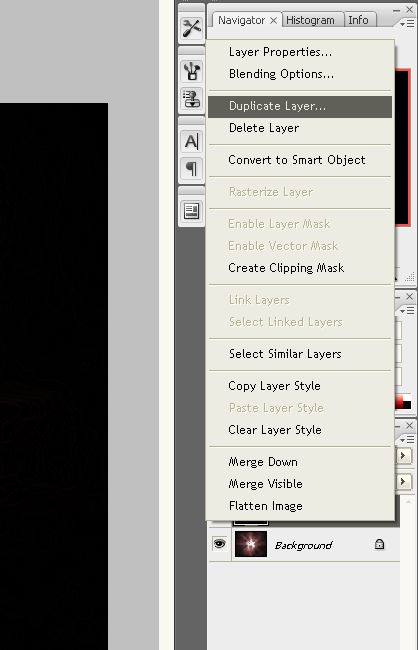Viewport: 418px width, 650px height.
Task: Open the Layer Comps panel icon
Action: pos(192,211)
